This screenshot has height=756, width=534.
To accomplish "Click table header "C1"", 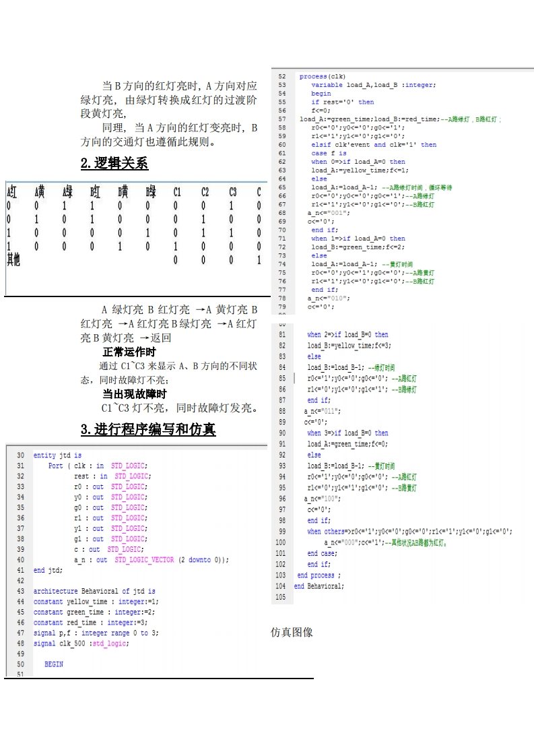I will tap(177, 192).
